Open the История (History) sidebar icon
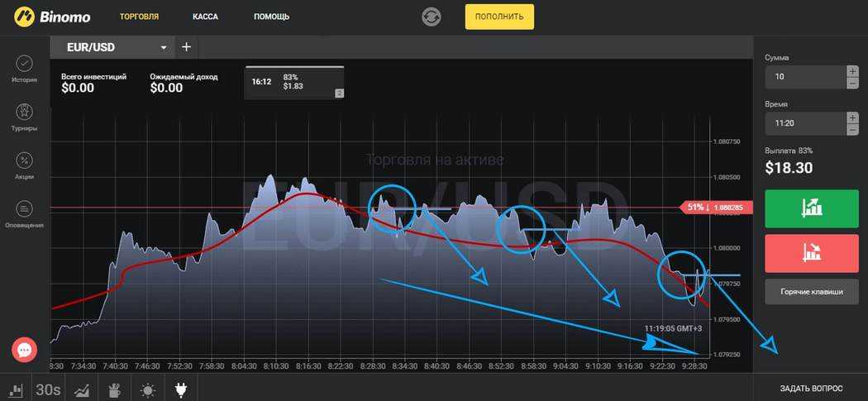868x401 pixels. click(x=24, y=64)
